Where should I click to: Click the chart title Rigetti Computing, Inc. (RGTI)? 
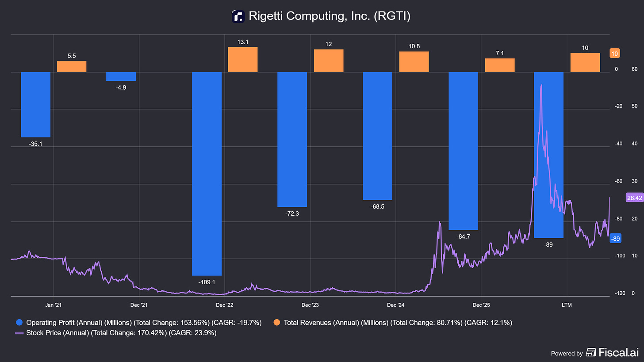[330, 16]
